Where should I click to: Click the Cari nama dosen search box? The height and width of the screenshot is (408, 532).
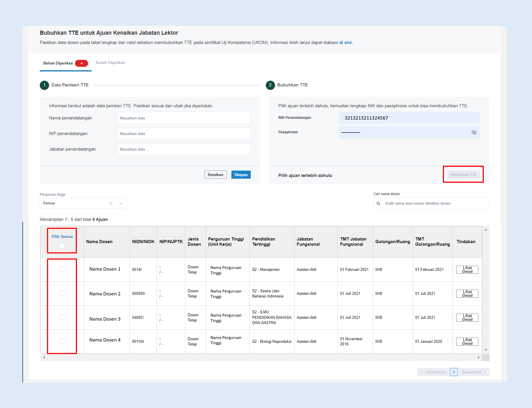pyautogui.click(x=431, y=203)
